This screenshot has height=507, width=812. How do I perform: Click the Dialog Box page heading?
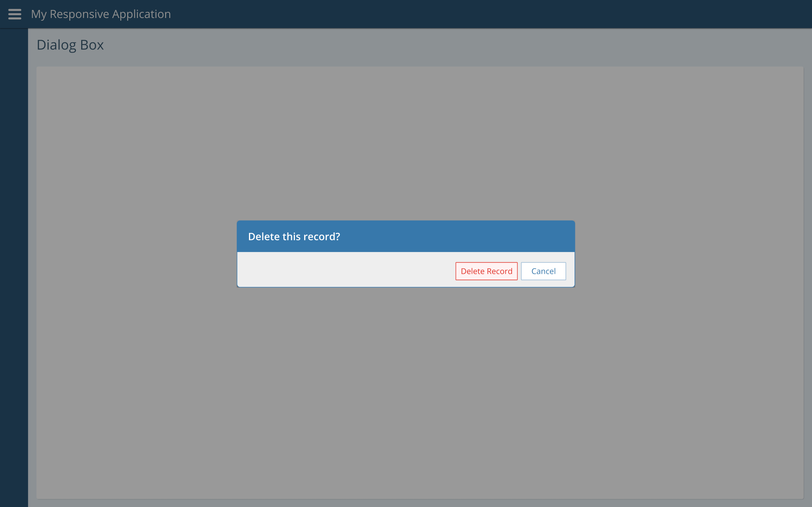point(70,45)
